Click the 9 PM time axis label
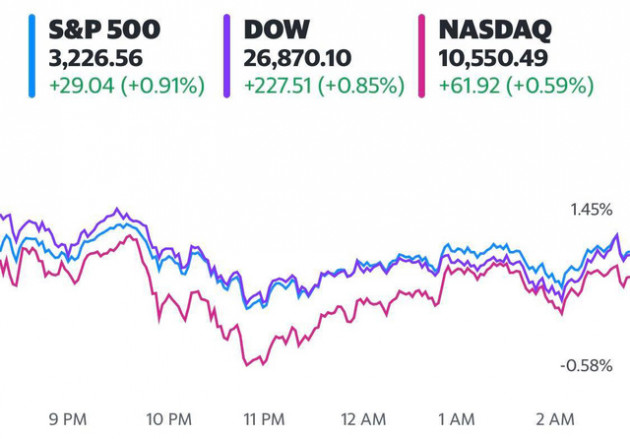The width and height of the screenshot is (630, 439). tap(68, 420)
